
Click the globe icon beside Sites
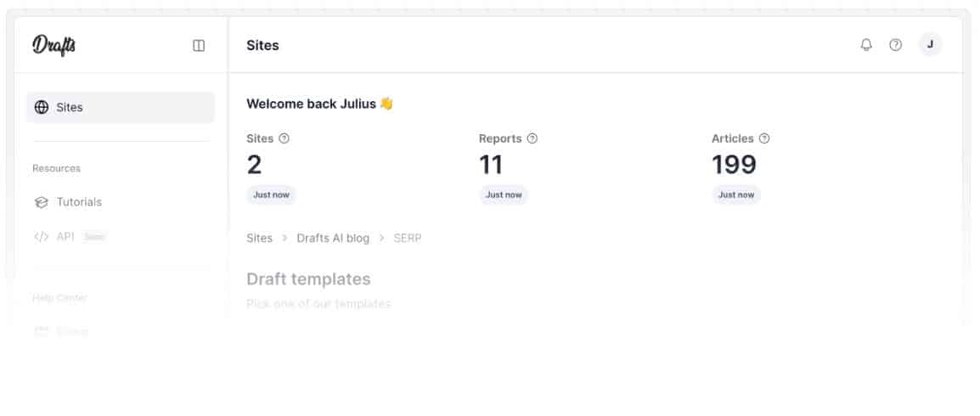click(41, 108)
